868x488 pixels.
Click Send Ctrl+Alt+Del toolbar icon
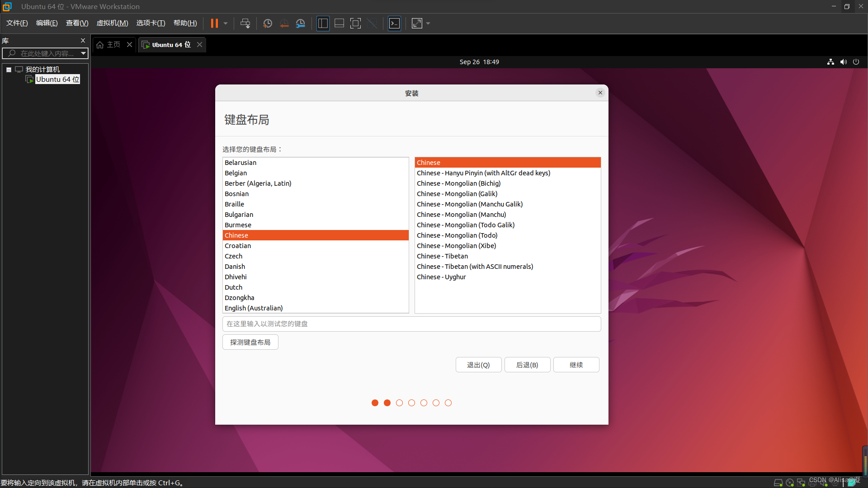click(245, 23)
